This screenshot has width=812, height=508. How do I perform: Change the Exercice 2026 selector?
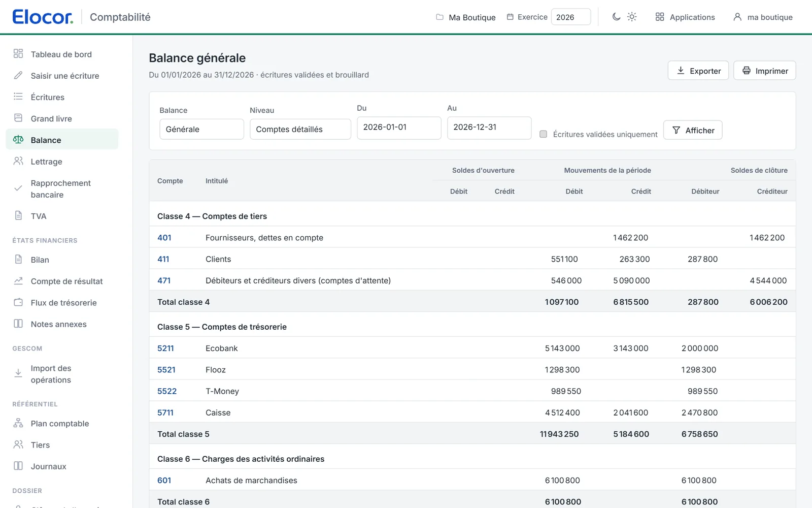pos(571,17)
